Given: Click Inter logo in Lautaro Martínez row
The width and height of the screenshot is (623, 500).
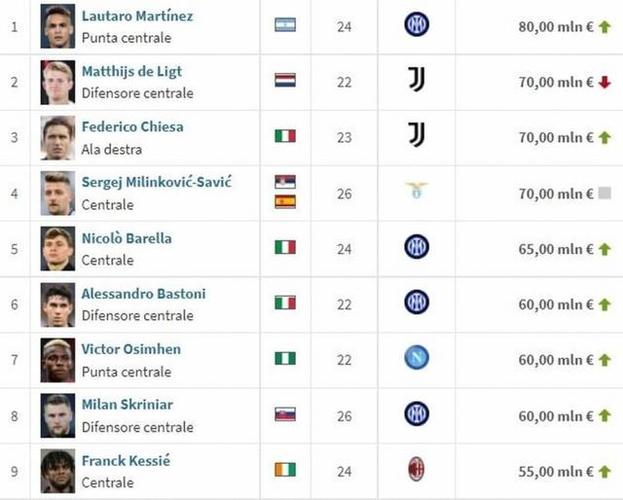Looking at the screenshot, I should [x=416, y=25].
